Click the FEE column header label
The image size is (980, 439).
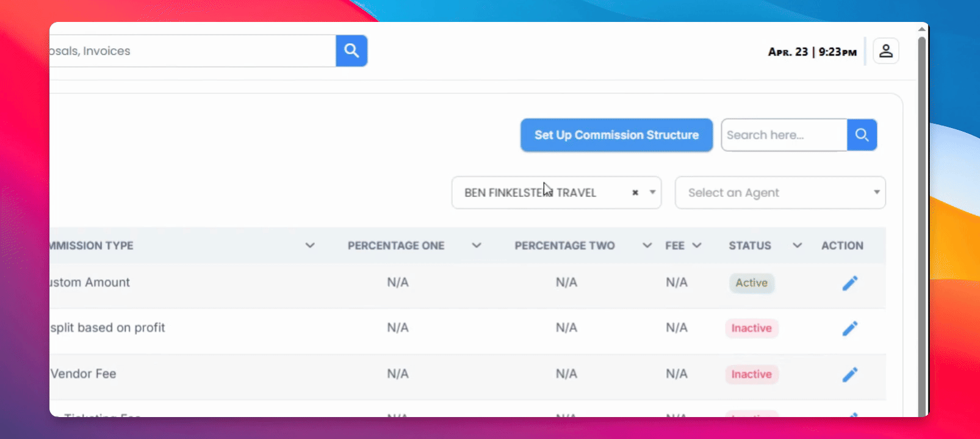(675, 246)
